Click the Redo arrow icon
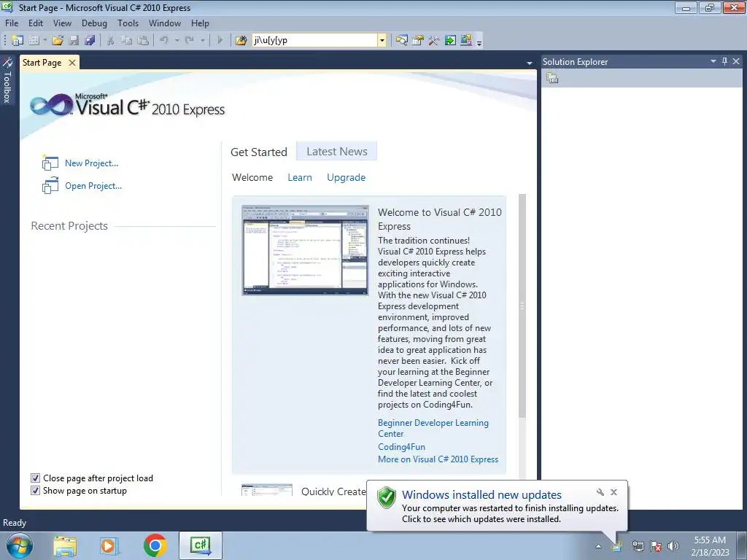Viewport: 747px width, 560px height. coord(190,41)
